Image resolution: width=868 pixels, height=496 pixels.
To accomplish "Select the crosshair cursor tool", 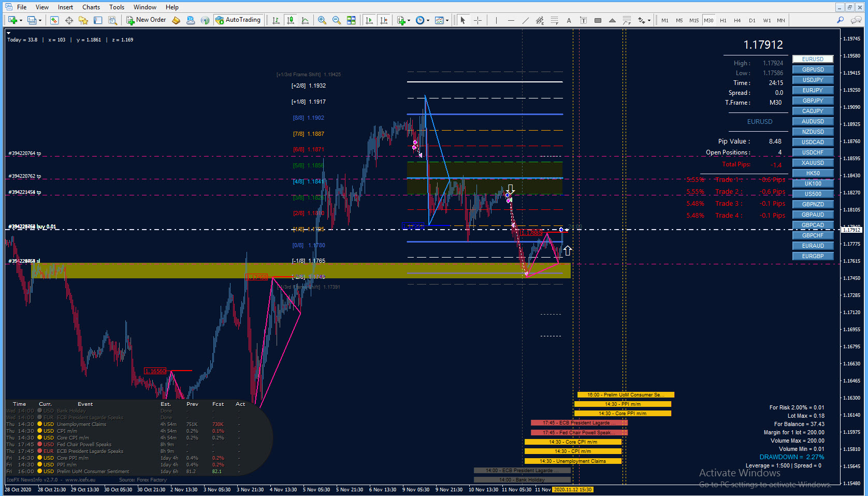I will click(x=478, y=20).
